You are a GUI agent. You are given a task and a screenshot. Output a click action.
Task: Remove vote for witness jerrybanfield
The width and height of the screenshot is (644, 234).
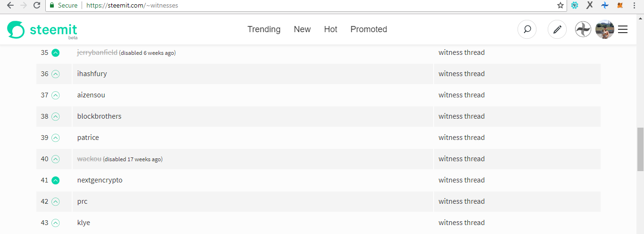point(55,53)
